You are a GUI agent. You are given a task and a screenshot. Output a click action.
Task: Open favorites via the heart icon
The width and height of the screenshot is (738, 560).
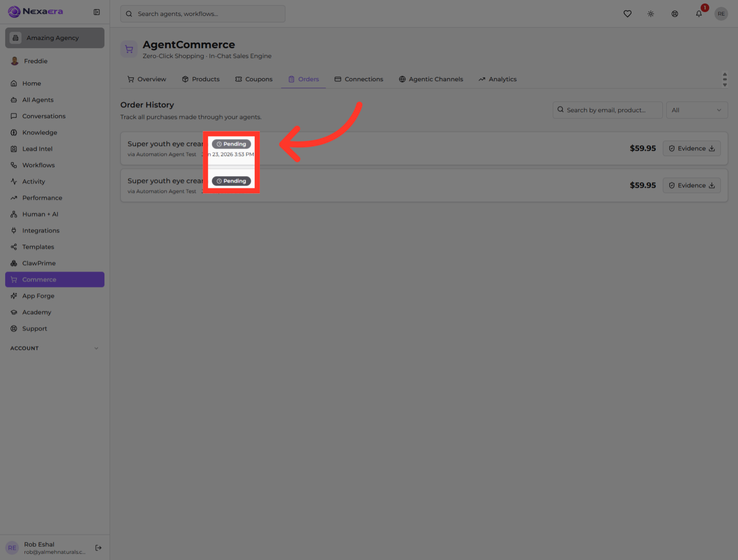[x=627, y=14]
